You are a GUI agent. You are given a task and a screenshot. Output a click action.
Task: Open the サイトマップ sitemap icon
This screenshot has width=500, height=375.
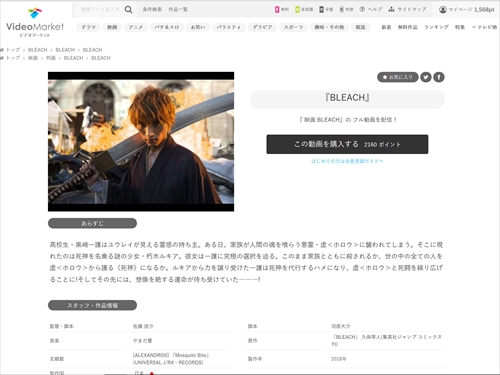tap(391, 9)
